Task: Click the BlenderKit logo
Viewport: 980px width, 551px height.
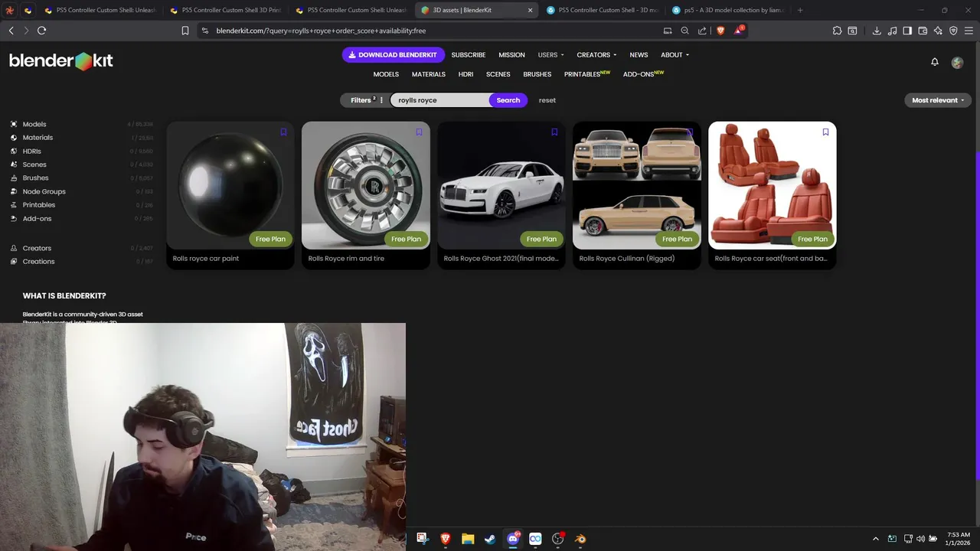Action: (61, 61)
